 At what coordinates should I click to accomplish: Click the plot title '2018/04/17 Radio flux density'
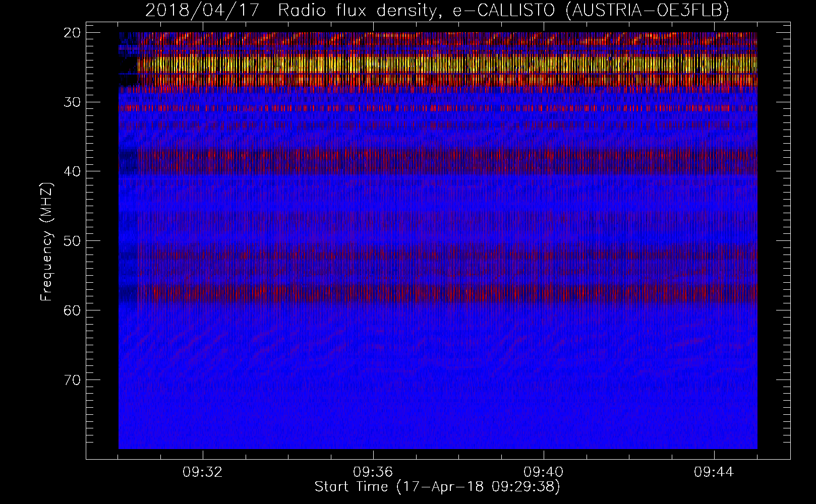click(x=437, y=10)
